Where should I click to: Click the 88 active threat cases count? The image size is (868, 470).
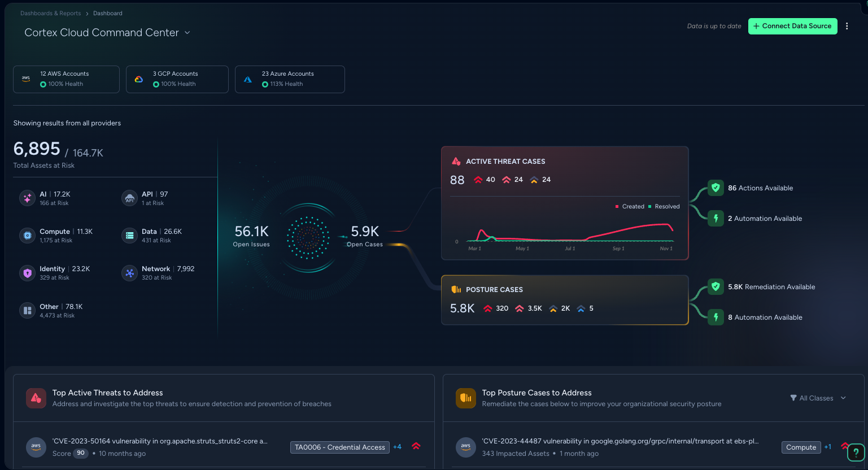pyautogui.click(x=457, y=180)
